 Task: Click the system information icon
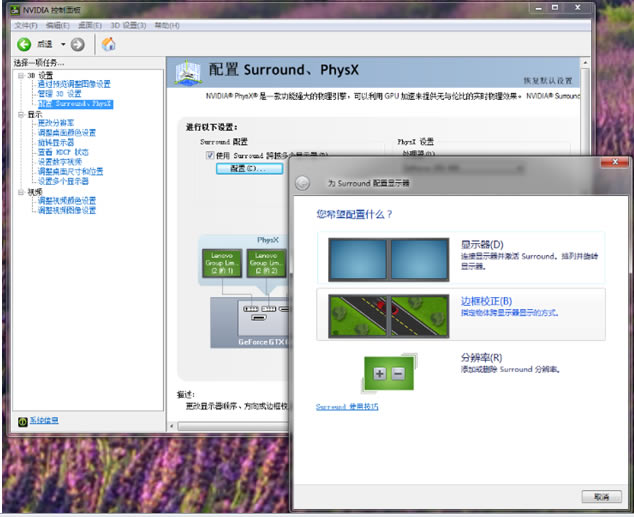pyautogui.click(x=23, y=422)
